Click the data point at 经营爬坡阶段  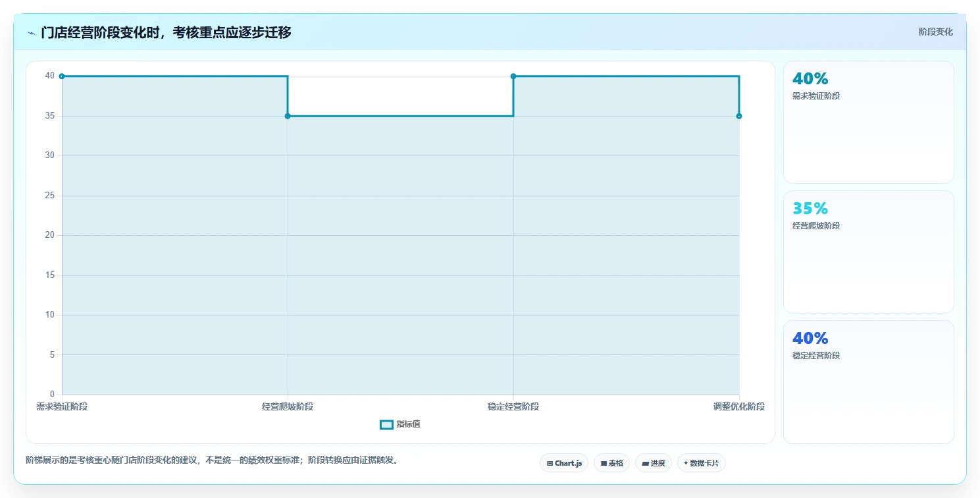[x=288, y=116]
